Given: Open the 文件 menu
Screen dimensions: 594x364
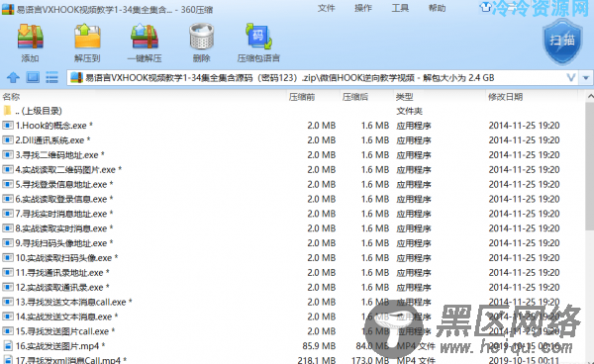Looking at the screenshot, I should (326, 8).
